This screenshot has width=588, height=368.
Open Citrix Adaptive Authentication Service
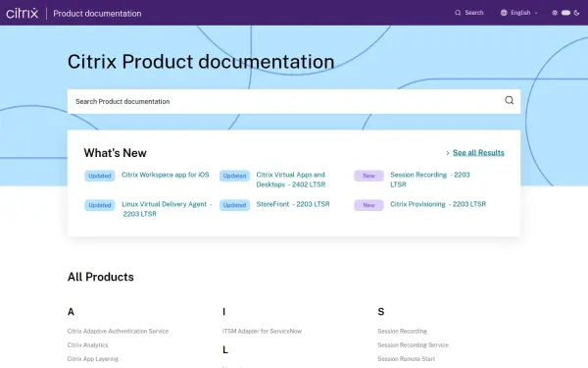click(x=118, y=332)
